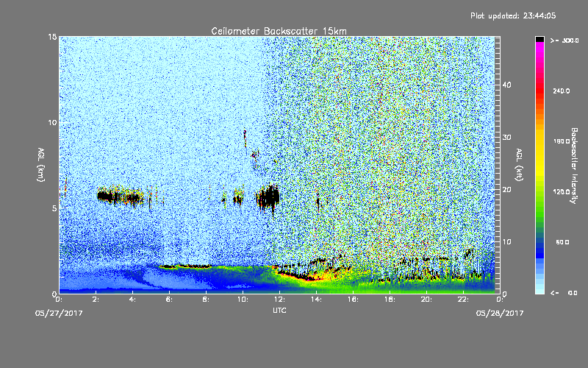Click the end date label 05/28/2017

tap(500, 314)
